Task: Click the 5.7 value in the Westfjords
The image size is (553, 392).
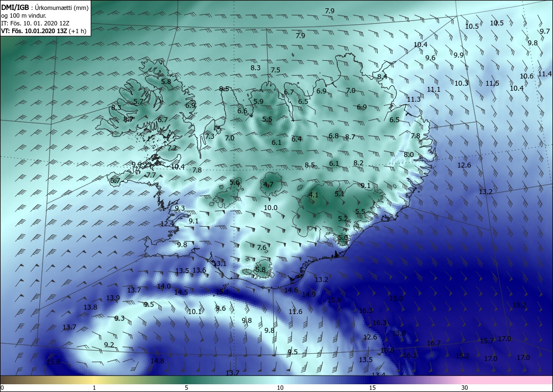Action: tap(139, 102)
